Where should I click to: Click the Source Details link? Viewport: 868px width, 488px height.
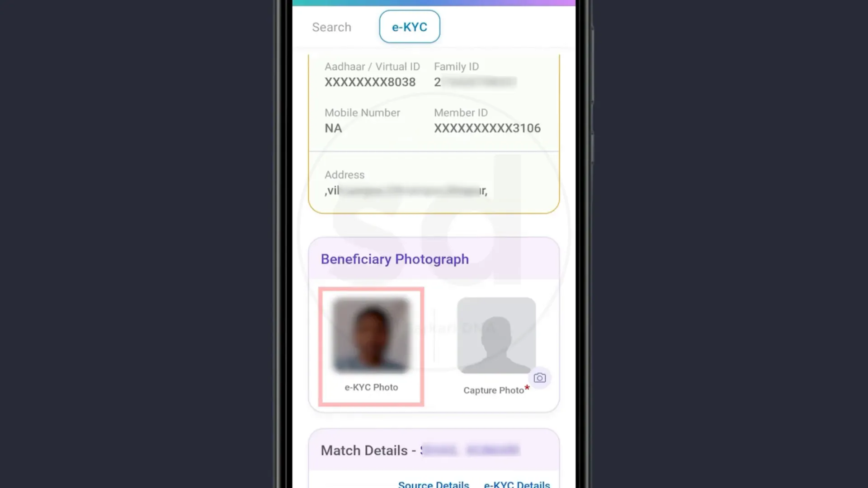click(434, 484)
